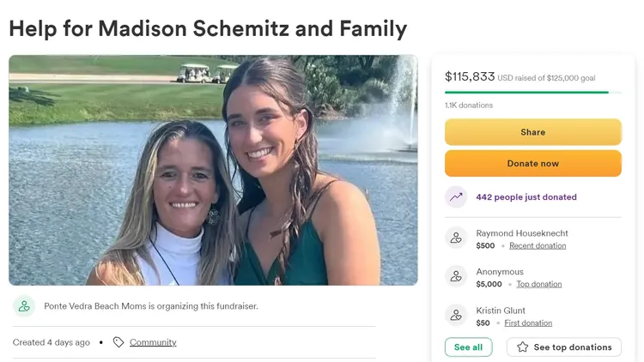The image size is (644, 362).
Task: Open the See all donations list
Action: (x=468, y=347)
